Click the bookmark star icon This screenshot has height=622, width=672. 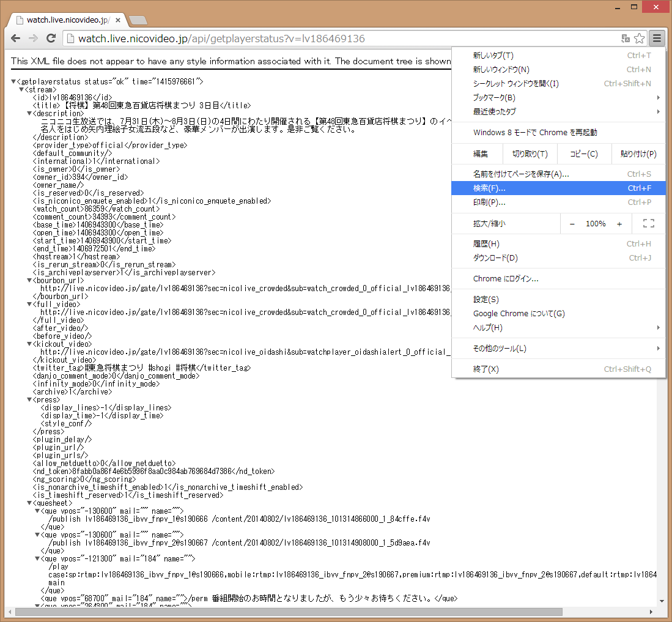tap(639, 39)
